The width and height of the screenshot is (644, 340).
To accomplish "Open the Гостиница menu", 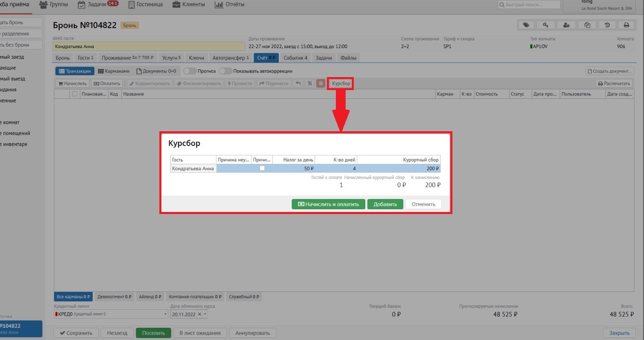I will coord(146,4).
